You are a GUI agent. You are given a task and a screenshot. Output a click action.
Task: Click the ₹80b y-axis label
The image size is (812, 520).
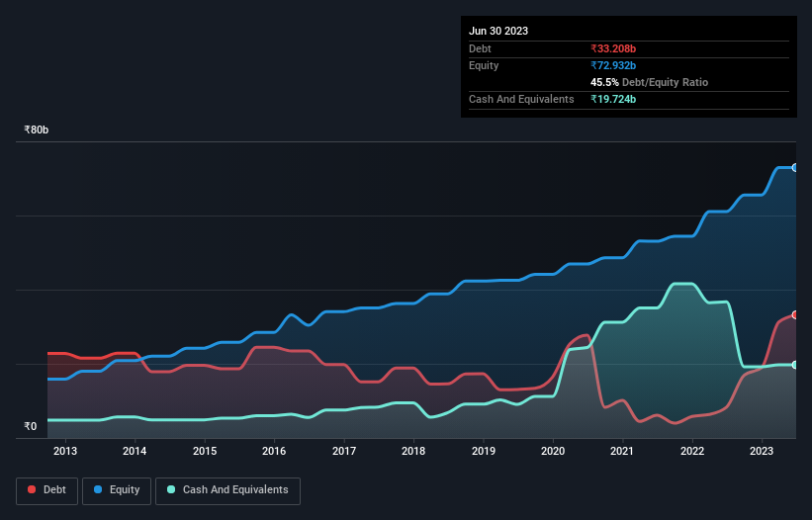(37, 130)
